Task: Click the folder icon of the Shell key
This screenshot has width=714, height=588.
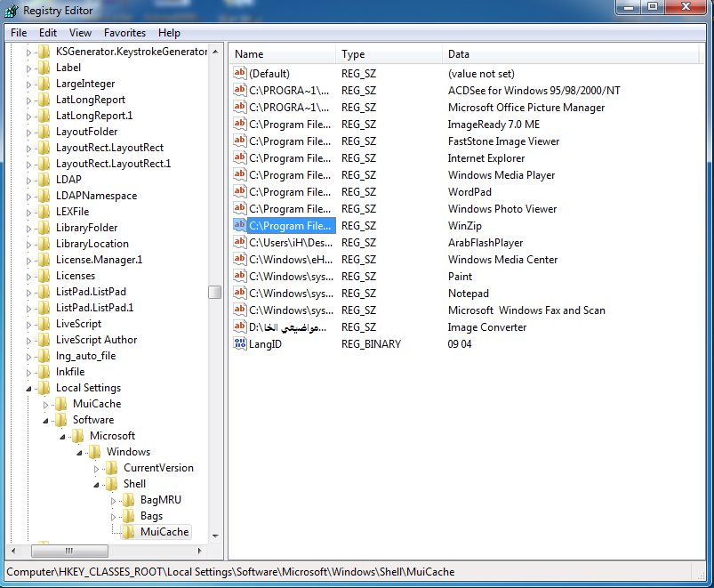Action: (112, 484)
